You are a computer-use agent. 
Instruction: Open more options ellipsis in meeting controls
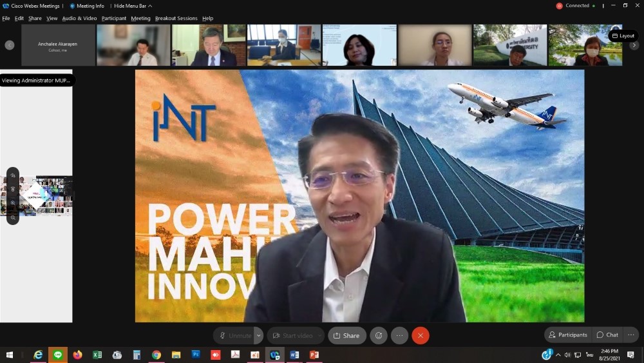(x=399, y=335)
